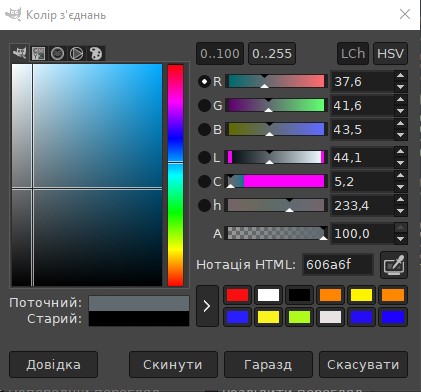421x392 pixels.
Task: Click the current color gray swatch
Action: (x=139, y=303)
